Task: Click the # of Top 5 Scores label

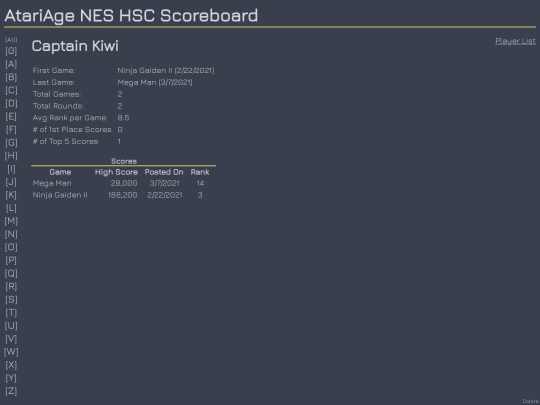Action: pyautogui.click(x=65, y=141)
